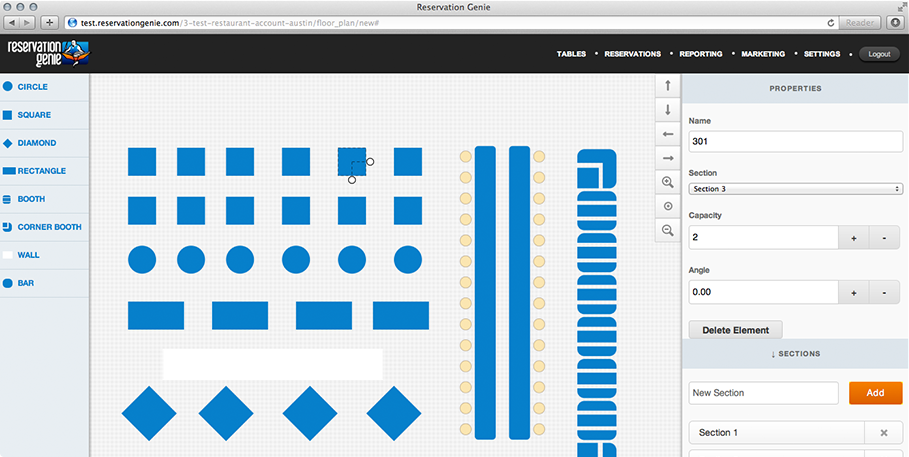Screen dimensions: 909x457
Task: Select the selected dashed square table
Action: click(x=352, y=162)
